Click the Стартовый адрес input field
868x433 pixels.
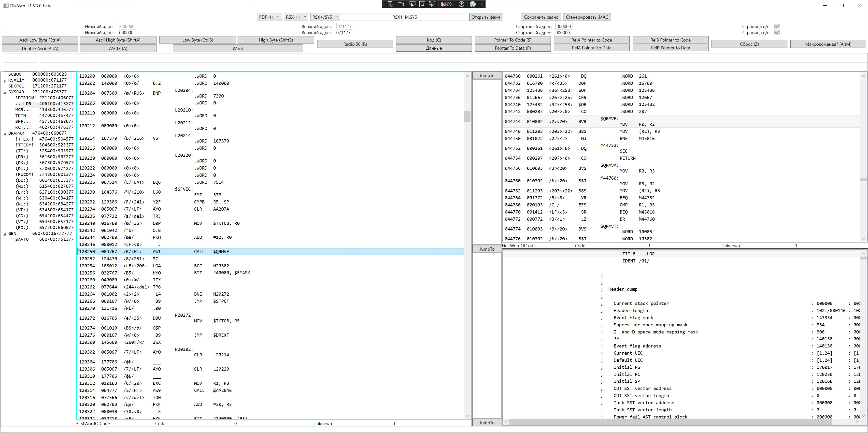(x=563, y=26)
